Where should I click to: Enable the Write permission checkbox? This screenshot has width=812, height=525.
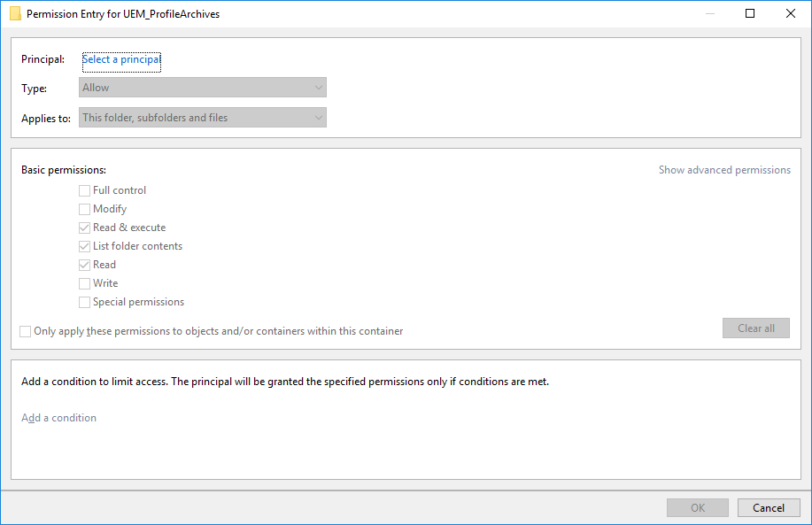click(85, 283)
